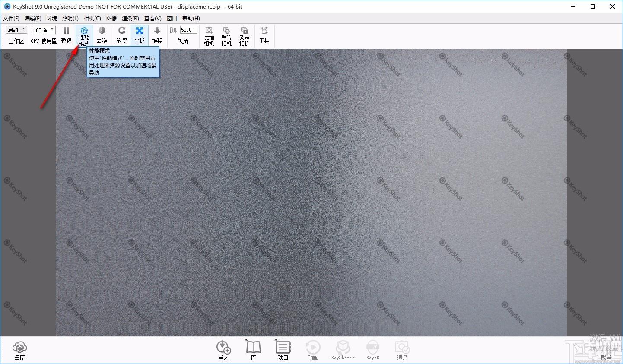623x364 pixels.
Task: Select the 推移 dolly camera tool
Action: (x=157, y=35)
